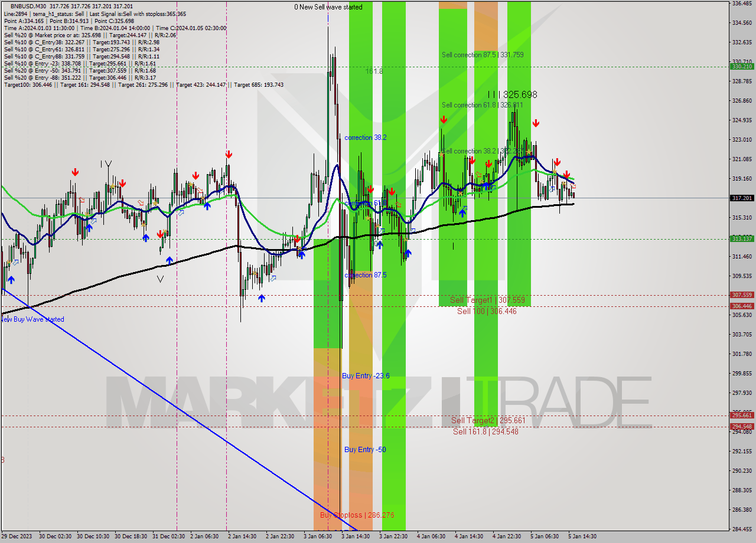Screen dimensions: 756x543
Task: Click the 'Buy Stoploss | 286.276' label
Action: tap(357, 515)
